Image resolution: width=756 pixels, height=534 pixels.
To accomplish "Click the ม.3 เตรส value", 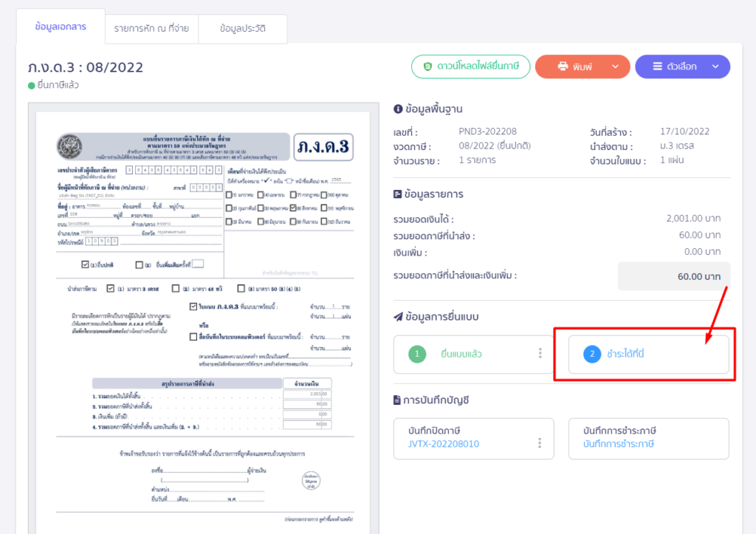I will click(677, 146).
